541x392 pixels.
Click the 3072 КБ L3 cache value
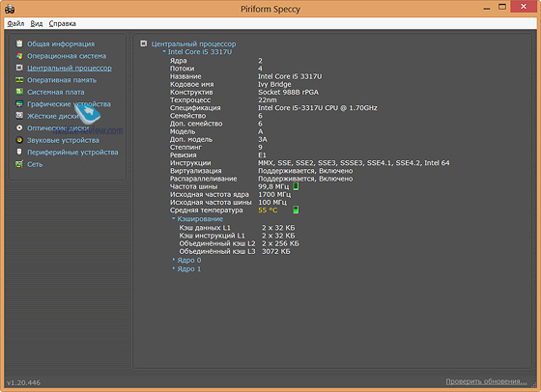276,251
